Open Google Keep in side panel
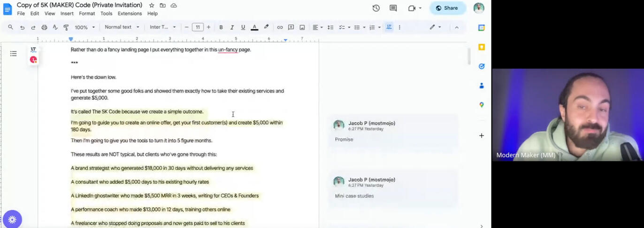Viewport: 644px width, 228px height. point(481,47)
